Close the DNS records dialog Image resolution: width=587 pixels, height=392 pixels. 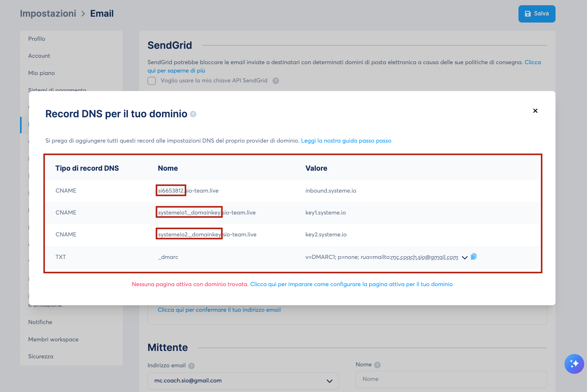click(535, 111)
